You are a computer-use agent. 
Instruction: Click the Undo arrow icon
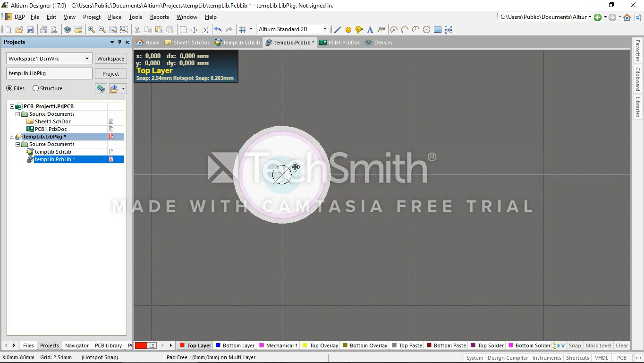point(218,30)
